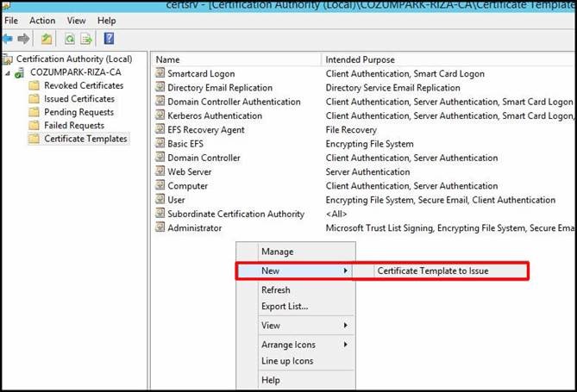The width and height of the screenshot is (577, 392).
Task: Click the Forward arrow toolbar icon
Action: tap(24, 39)
